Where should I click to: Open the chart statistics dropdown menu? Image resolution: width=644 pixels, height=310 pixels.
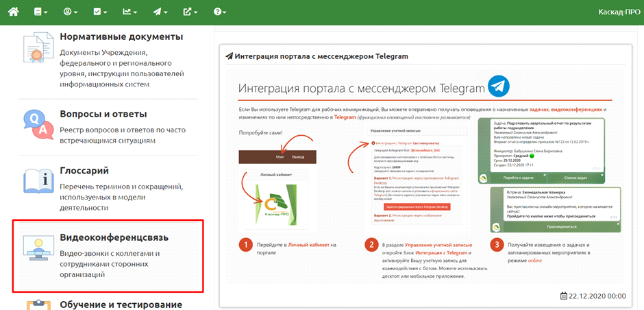pos(130,12)
